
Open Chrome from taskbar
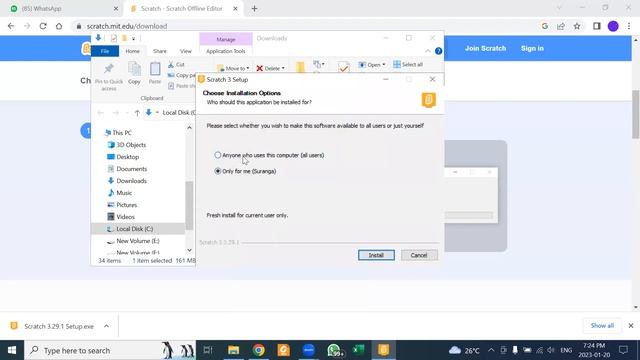[258, 350]
